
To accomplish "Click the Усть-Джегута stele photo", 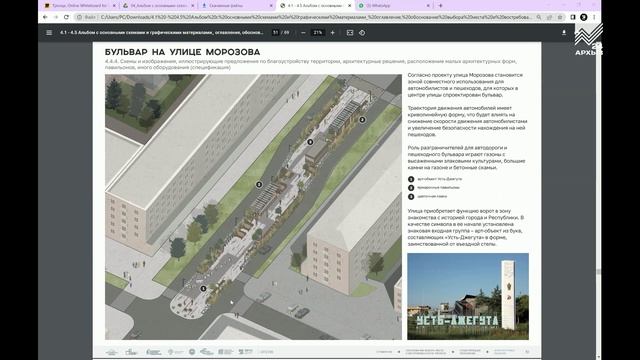I will pos(468,296).
